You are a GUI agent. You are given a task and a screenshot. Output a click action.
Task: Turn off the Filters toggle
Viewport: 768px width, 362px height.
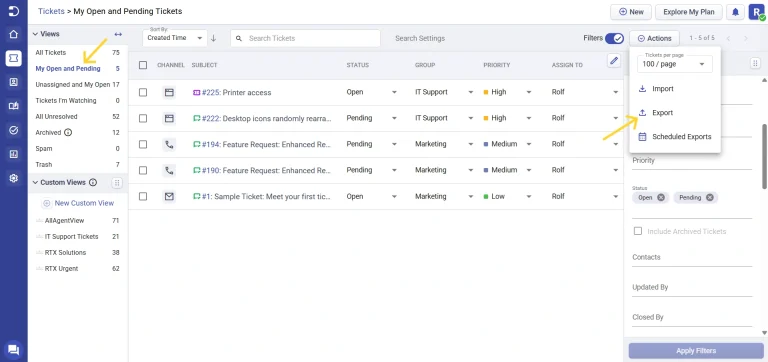point(614,38)
